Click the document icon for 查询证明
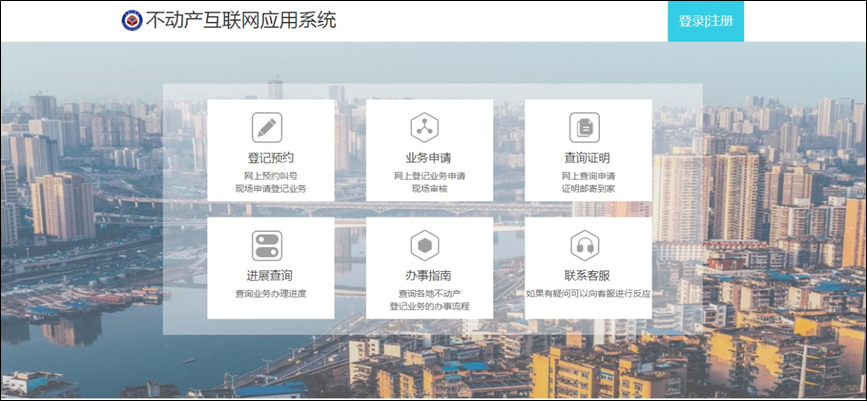The width and height of the screenshot is (867, 401). [x=584, y=127]
